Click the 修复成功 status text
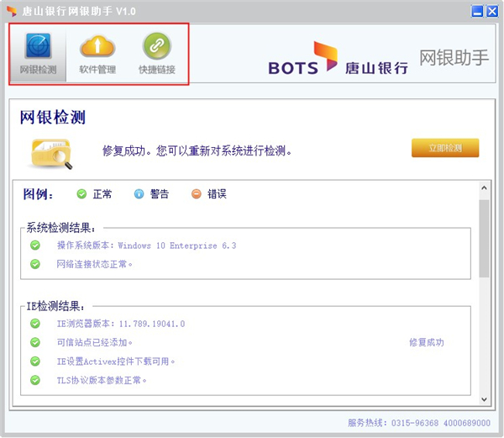 pos(427,342)
